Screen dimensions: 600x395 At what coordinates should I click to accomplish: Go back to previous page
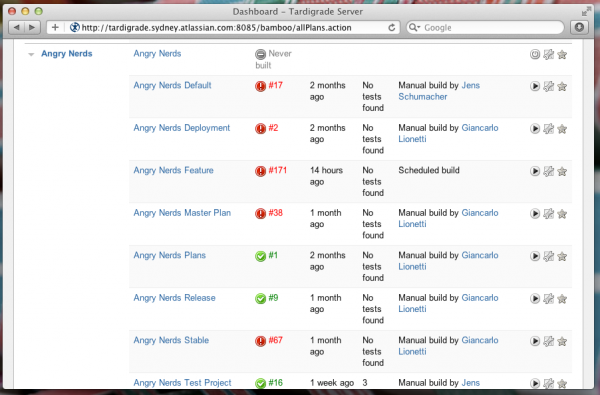(x=16, y=27)
